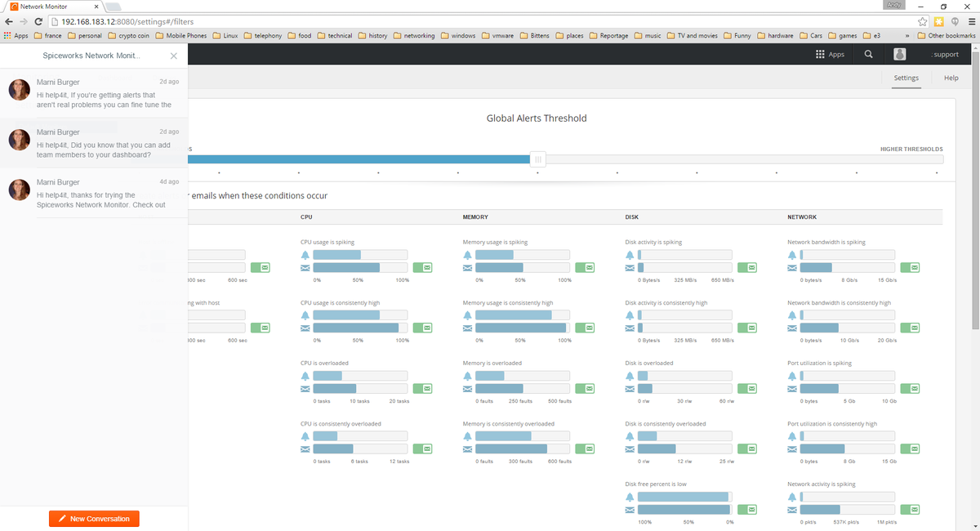Toggle email alerts for CPU is overloaded
The image size is (980, 531).
point(424,388)
